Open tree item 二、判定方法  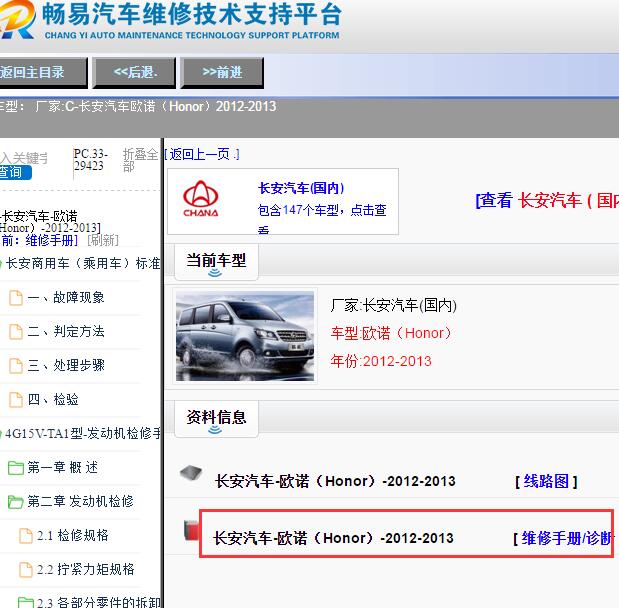click(66, 331)
